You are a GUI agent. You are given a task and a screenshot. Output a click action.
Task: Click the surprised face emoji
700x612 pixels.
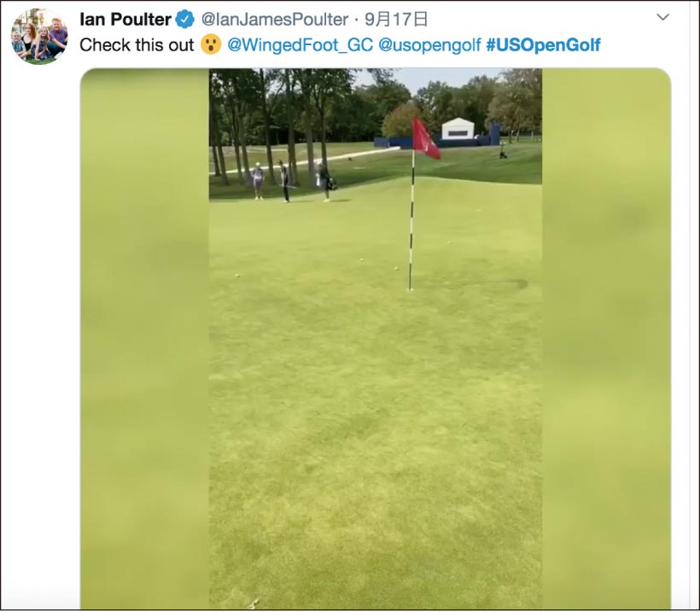[211, 45]
